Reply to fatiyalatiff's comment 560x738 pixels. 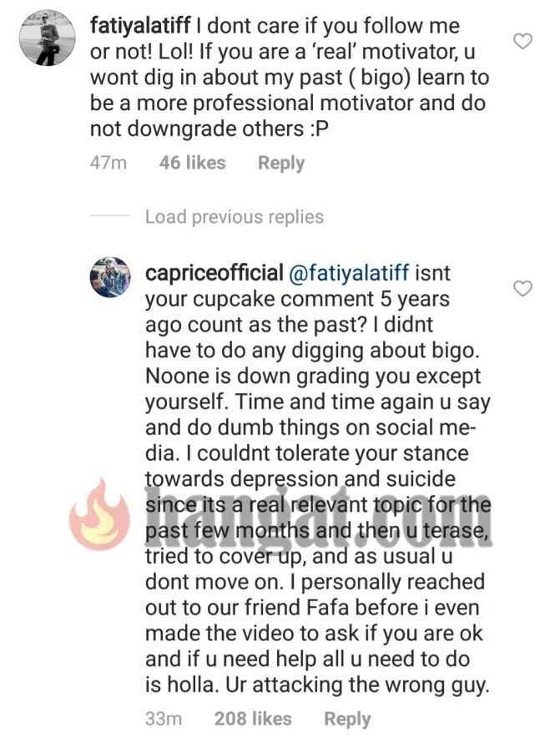[281, 163]
